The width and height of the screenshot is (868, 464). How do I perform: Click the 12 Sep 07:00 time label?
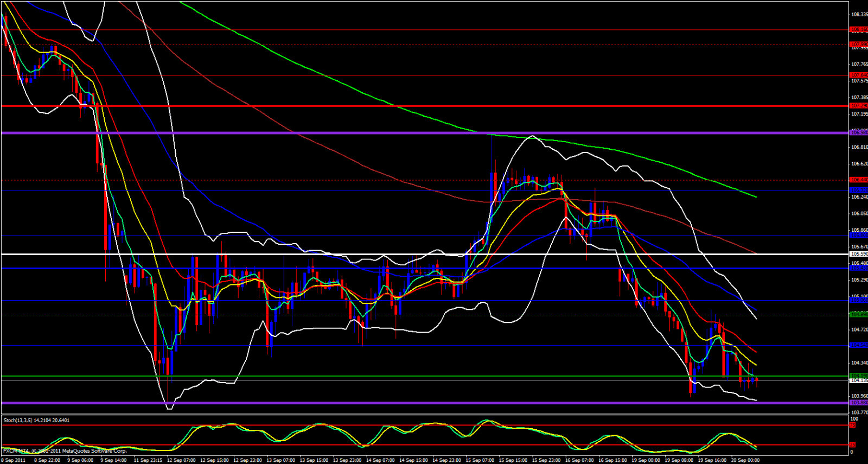point(181,460)
